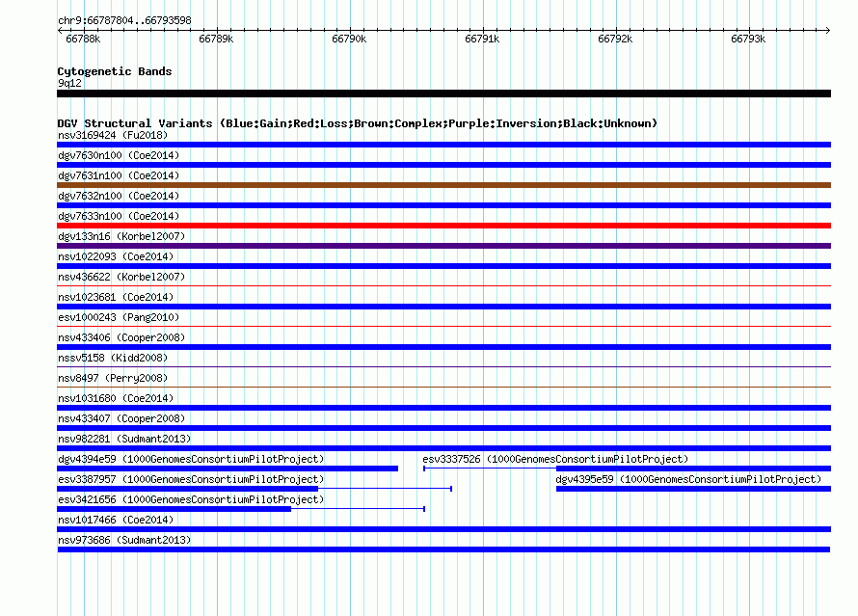Click the nsv1022093 (Coe2014) label

click(x=116, y=256)
